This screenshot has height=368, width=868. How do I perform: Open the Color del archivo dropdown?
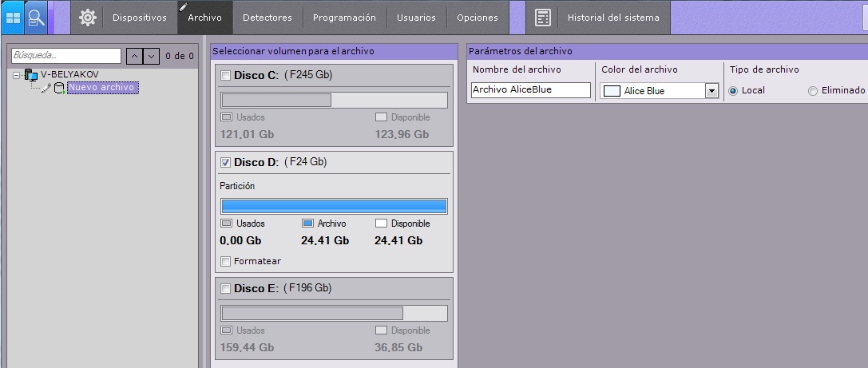[x=711, y=91]
